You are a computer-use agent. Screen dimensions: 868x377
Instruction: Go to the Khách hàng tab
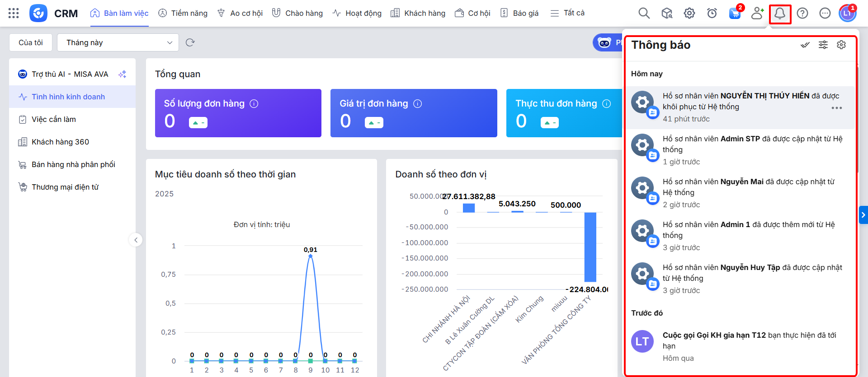click(418, 13)
